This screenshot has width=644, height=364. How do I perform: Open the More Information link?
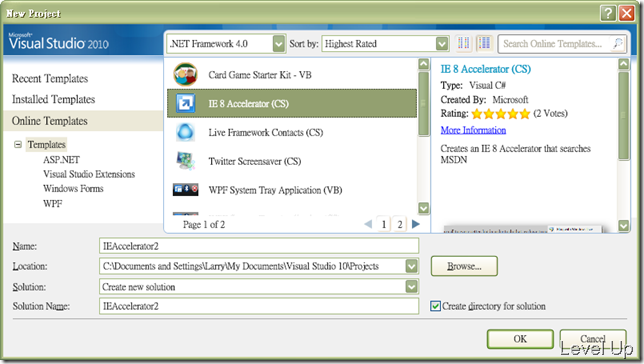click(473, 130)
